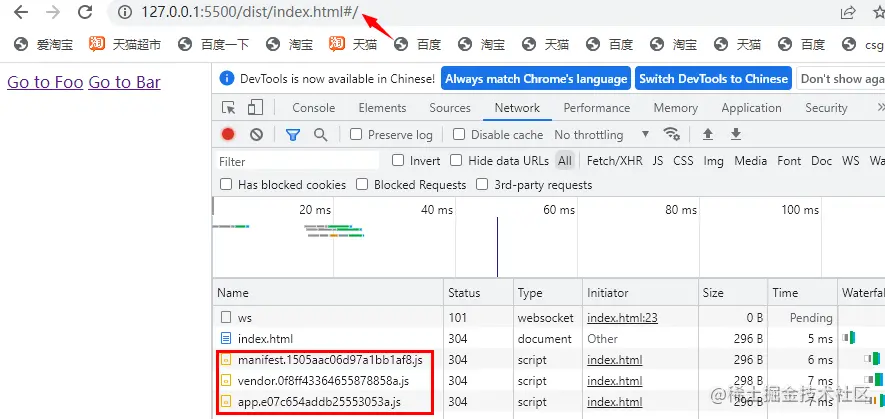Switch to the Elements tab
The height and width of the screenshot is (419, 885).
(382, 108)
